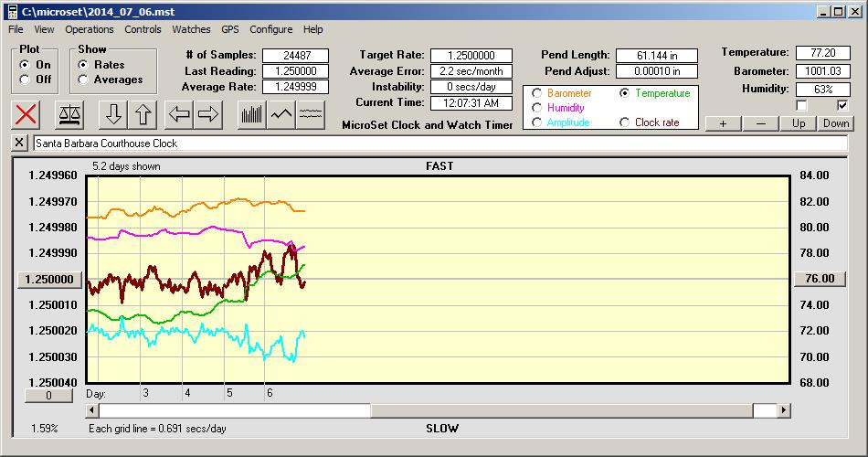Click the plus zoom button
The image size is (868, 457).
click(723, 123)
